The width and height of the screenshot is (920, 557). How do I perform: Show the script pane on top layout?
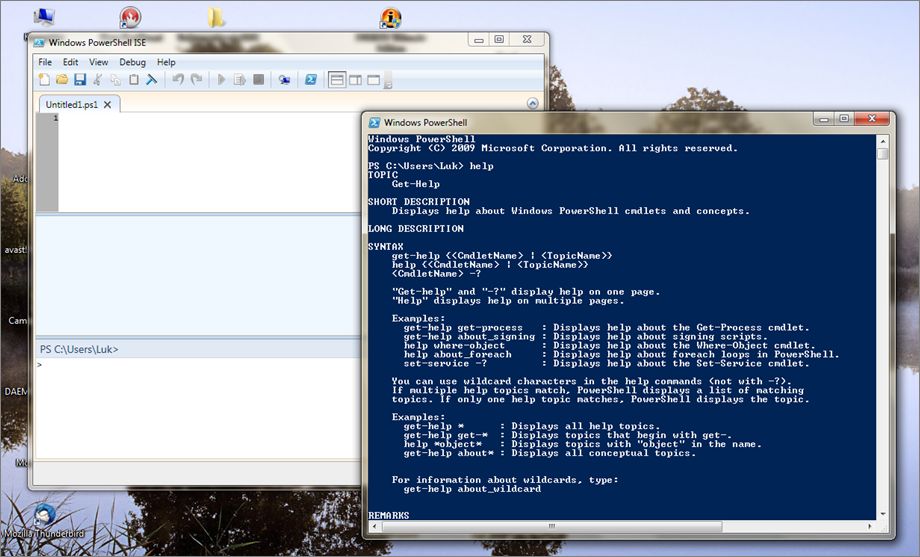[x=337, y=80]
